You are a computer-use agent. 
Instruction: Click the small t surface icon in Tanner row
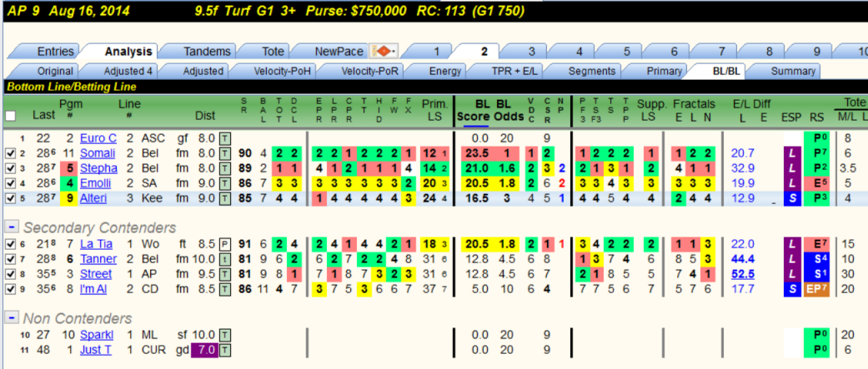click(225, 259)
